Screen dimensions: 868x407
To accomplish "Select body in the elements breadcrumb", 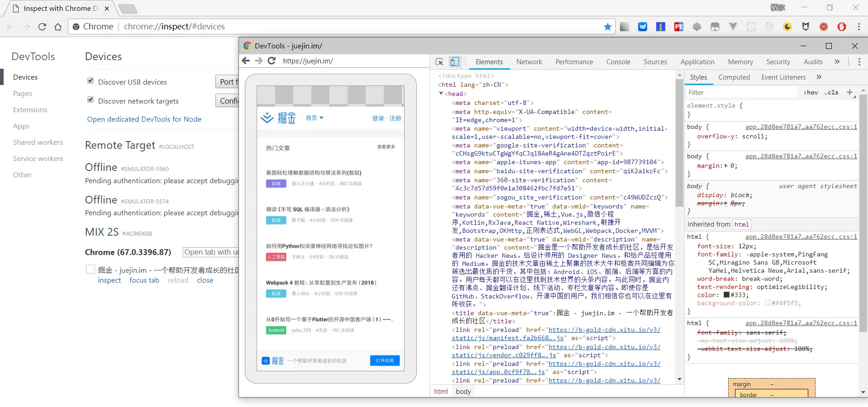I will click(463, 392).
